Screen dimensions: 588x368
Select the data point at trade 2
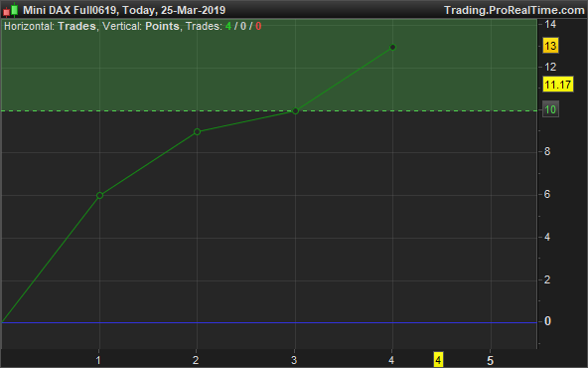198,132
